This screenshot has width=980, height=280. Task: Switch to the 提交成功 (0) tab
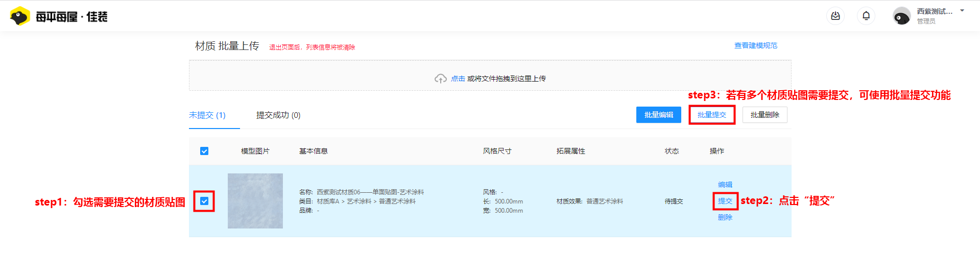point(278,115)
